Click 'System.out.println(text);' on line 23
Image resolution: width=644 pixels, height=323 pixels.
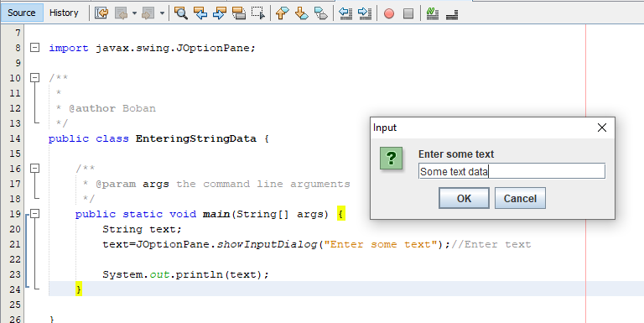(185, 274)
